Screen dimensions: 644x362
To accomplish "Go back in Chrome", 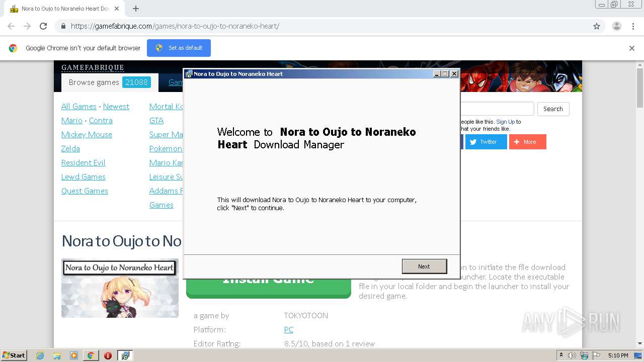I will tap(11, 26).
